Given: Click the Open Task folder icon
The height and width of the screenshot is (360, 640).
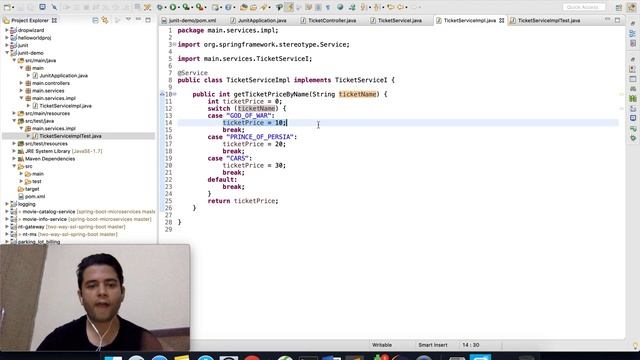Looking at the screenshot, I should pyautogui.click(x=253, y=7).
